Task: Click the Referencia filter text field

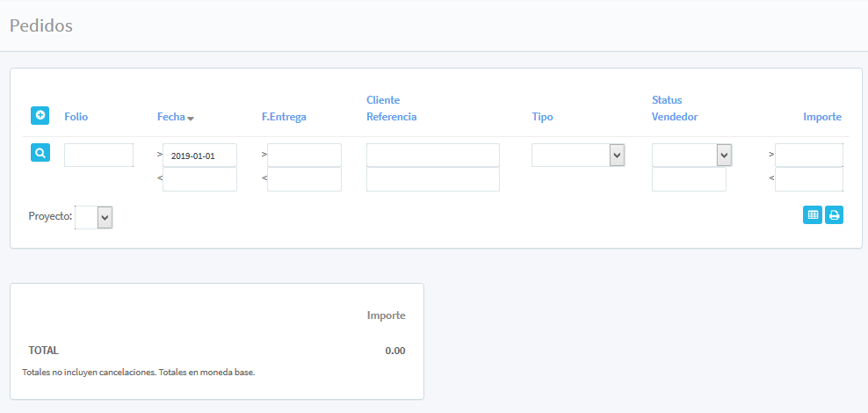Action: (432, 179)
